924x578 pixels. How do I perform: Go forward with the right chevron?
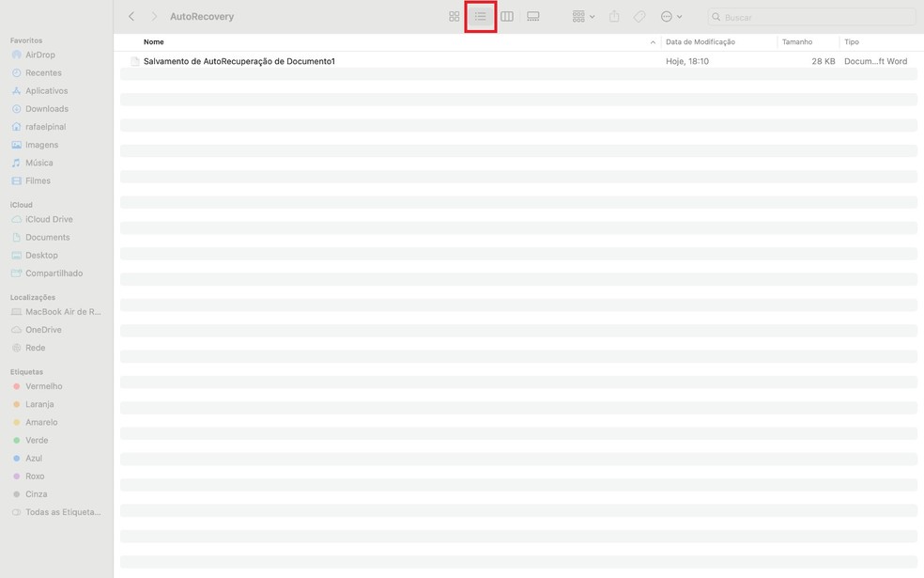click(x=154, y=17)
